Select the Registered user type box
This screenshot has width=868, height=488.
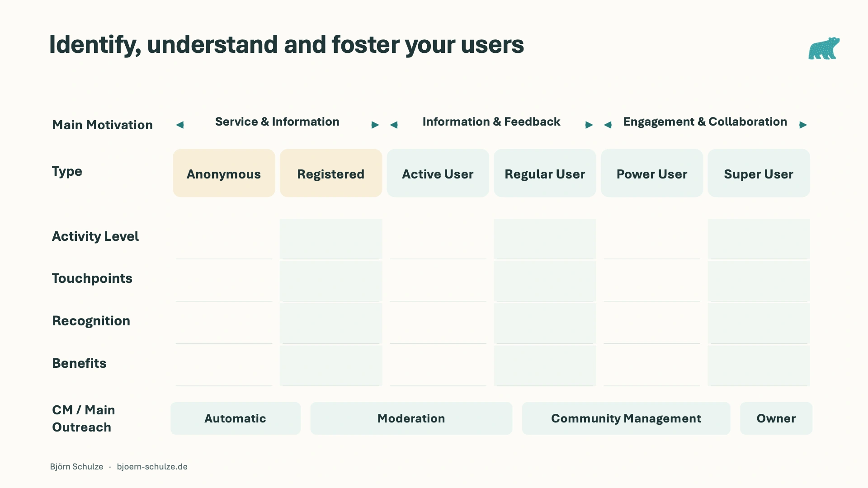[x=331, y=173]
